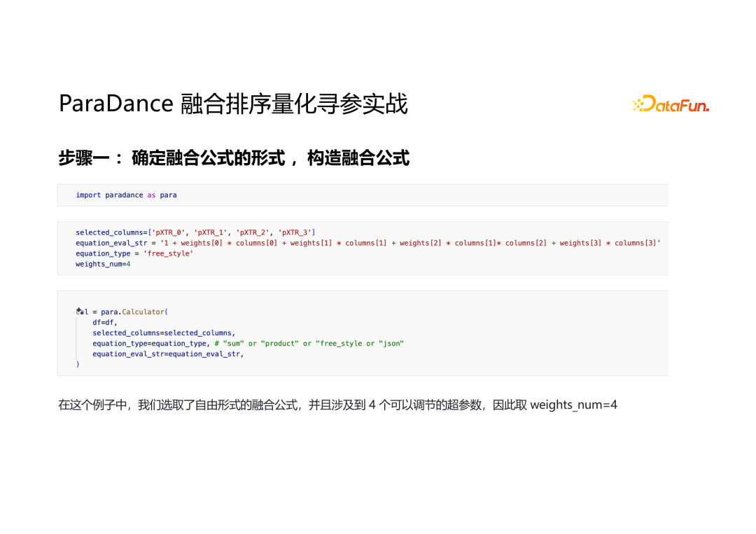Click the bottom explanation sentence starting '在这个例子中'
The image size is (756, 534).
pyautogui.click(x=337, y=405)
